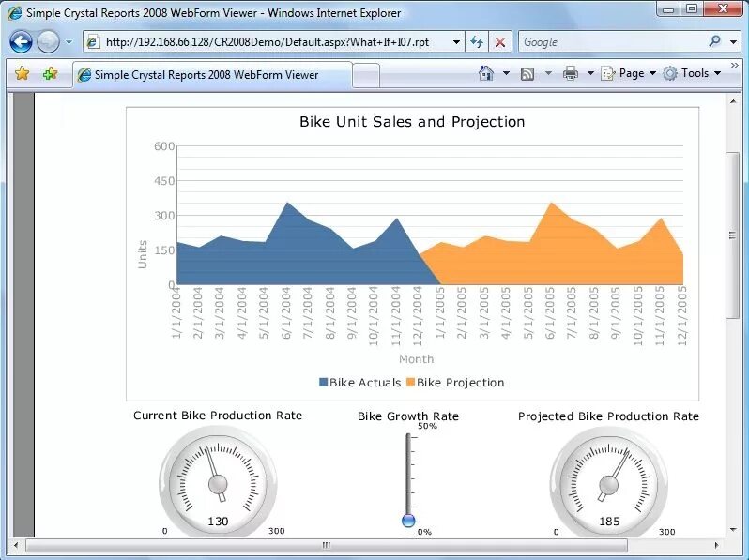Image resolution: width=749 pixels, height=560 pixels.
Task: Click the 'Projected Bike Production Rate' heading
Action: [x=608, y=416]
